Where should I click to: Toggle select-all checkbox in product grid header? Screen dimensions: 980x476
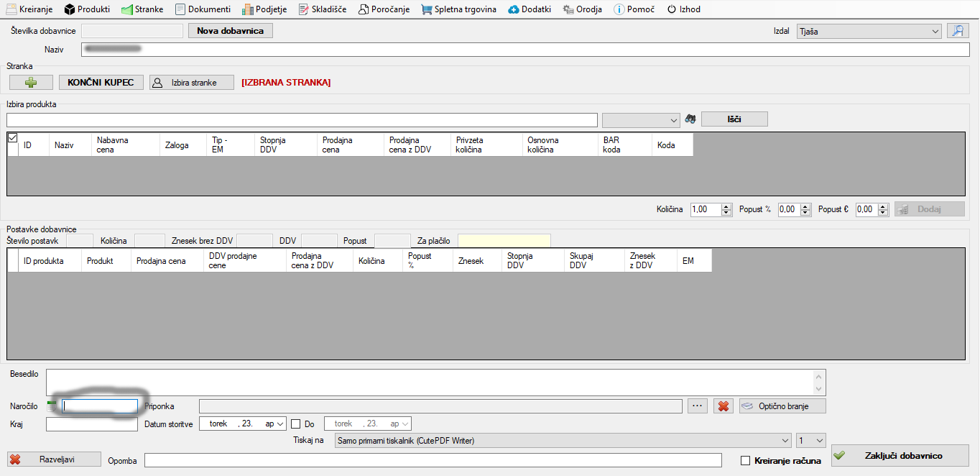coord(12,138)
